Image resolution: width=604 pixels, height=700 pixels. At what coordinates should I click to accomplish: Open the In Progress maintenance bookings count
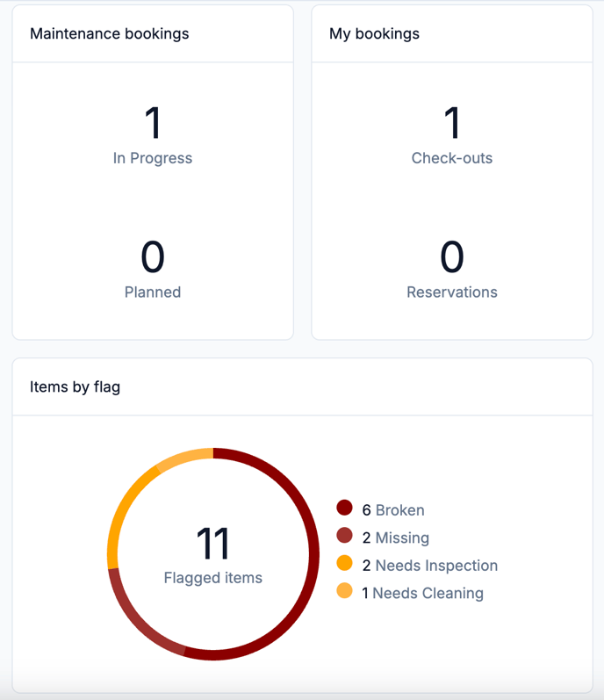tap(153, 135)
